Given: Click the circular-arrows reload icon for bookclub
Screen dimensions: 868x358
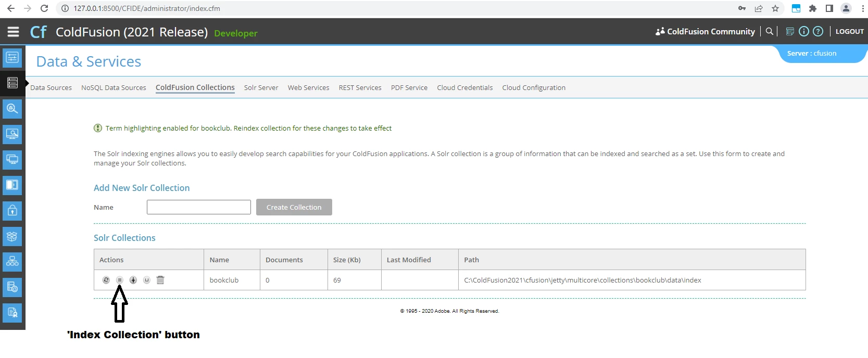Looking at the screenshot, I should click(x=106, y=280).
